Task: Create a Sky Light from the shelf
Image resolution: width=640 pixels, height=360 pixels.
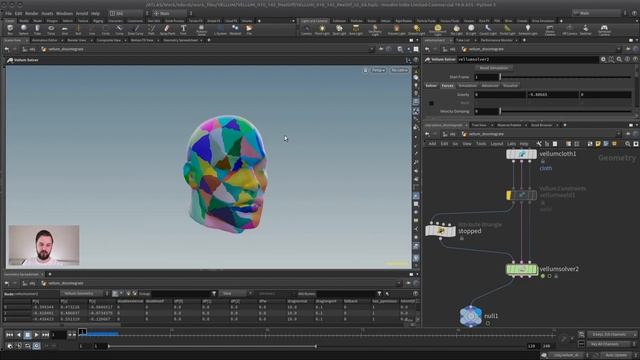Action: 456,29
